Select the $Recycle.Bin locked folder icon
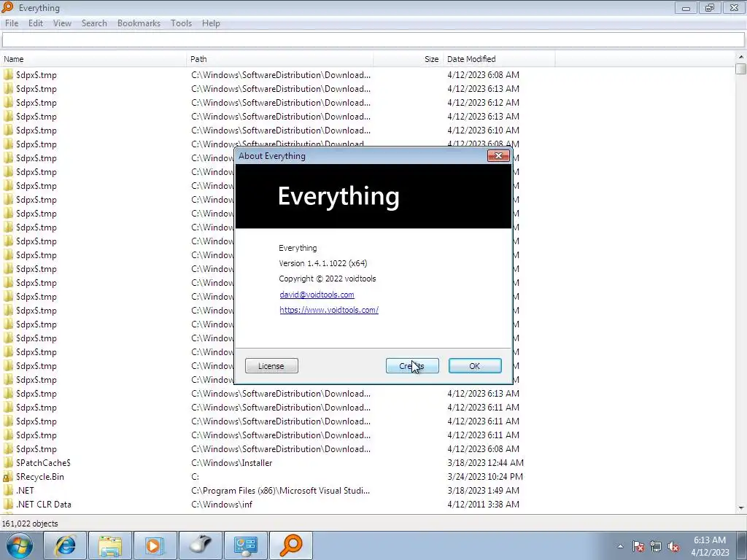The image size is (747, 560). [8, 477]
